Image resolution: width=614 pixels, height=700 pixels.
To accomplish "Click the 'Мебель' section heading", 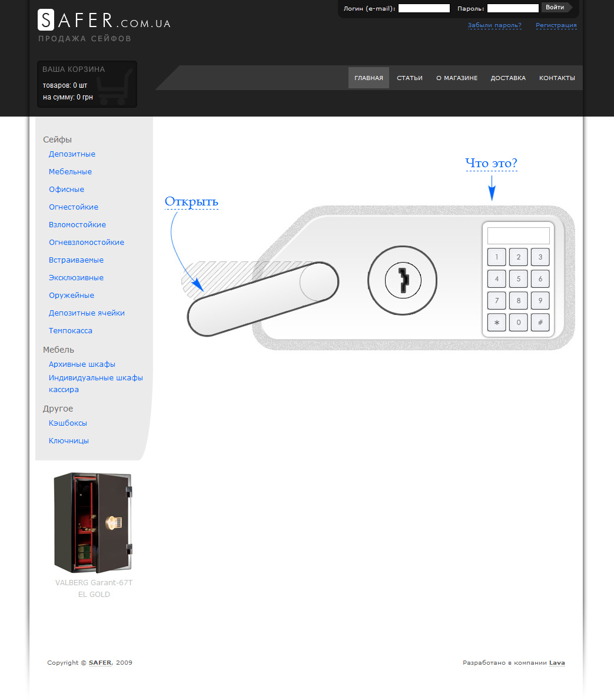I will click(x=58, y=350).
